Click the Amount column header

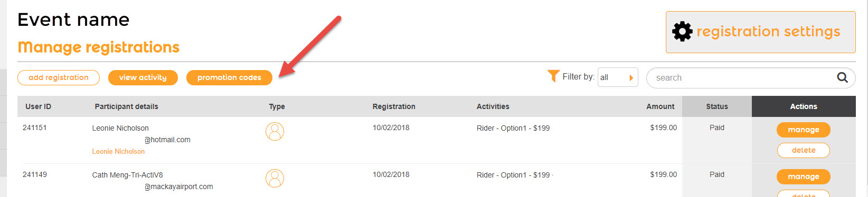pyautogui.click(x=660, y=106)
